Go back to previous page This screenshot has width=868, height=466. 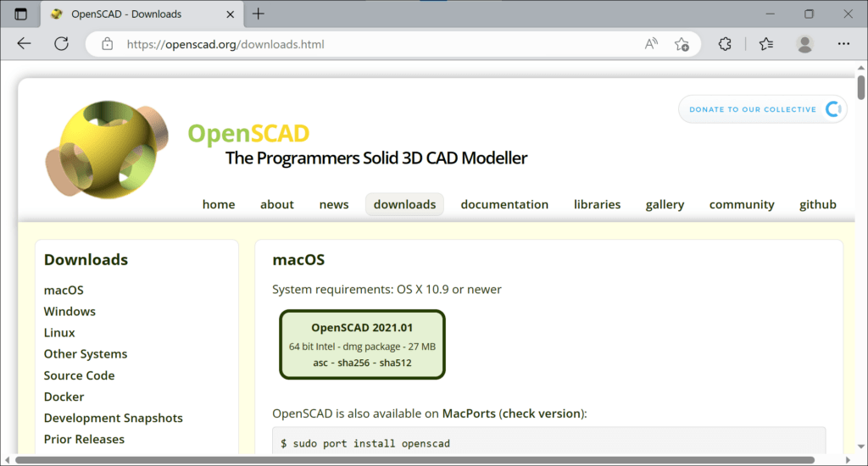pos(24,44)
